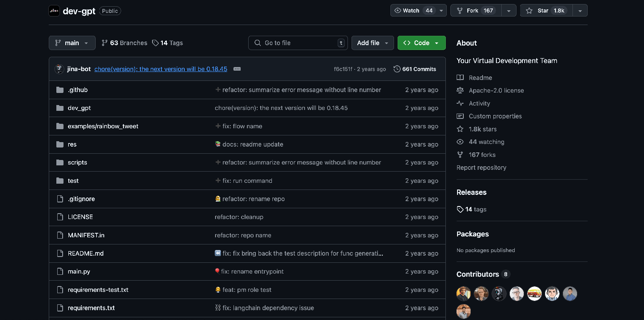Click the Go to file search field

coord(298,43)
